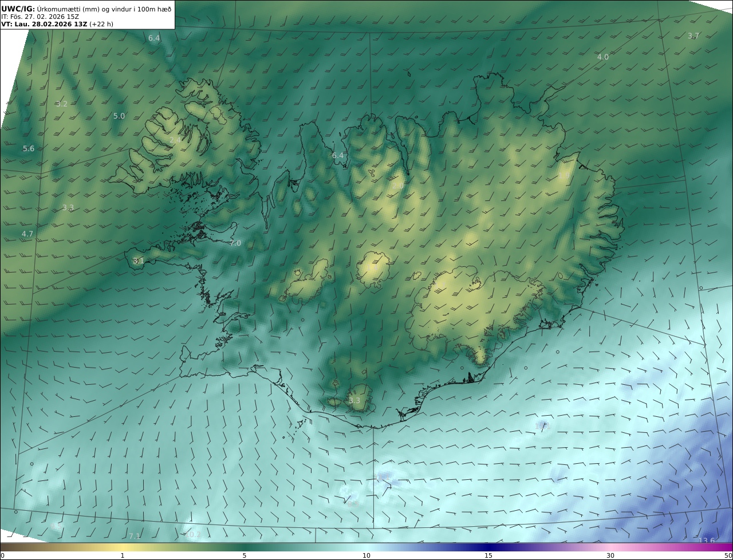The image size is (733, 560).
Task: Select the 2.4 label over the Westfjords
Action: 175,140
